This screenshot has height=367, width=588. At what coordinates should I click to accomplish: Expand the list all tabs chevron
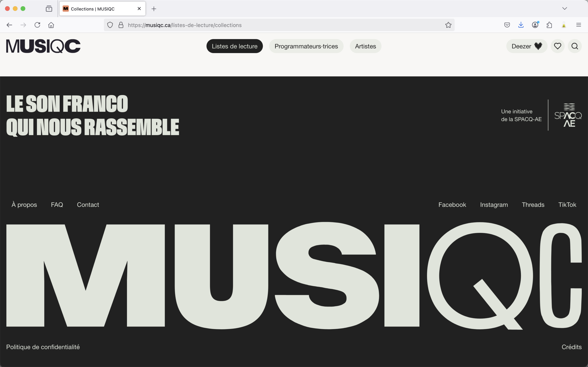pyautogui.click(x=565, y=8)
